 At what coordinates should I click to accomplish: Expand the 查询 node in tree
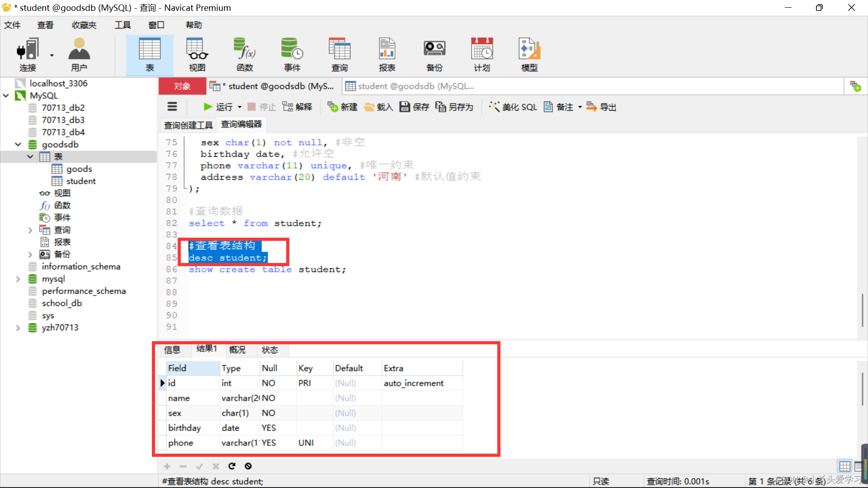30,230
